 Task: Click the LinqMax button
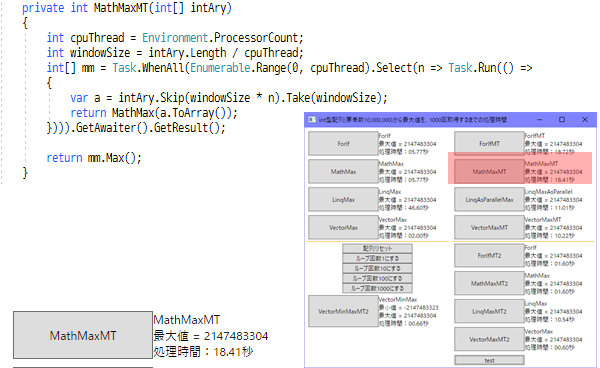point(343,199)
